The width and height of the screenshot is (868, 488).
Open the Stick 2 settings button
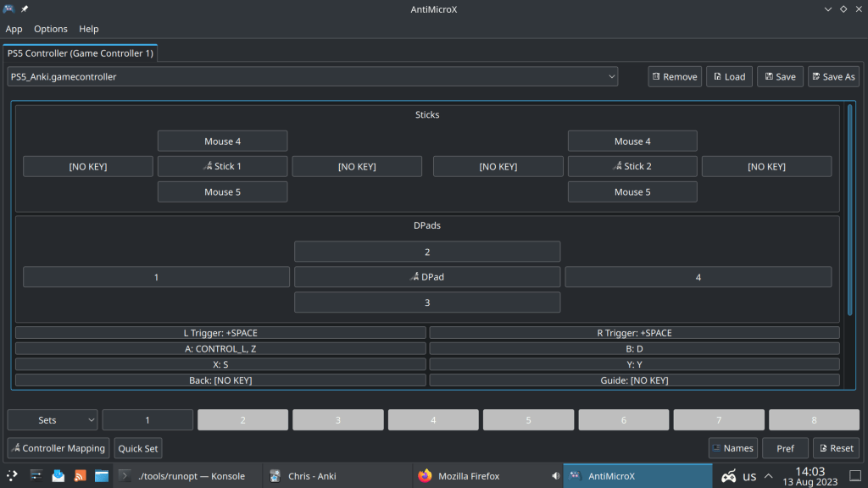click(x=632, y=166)
